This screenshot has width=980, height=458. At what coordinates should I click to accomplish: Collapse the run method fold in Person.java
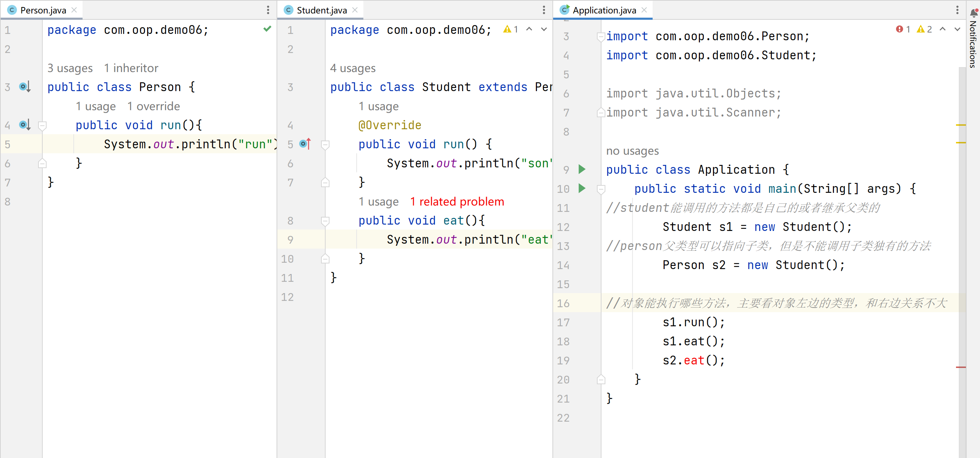[43, 125]
